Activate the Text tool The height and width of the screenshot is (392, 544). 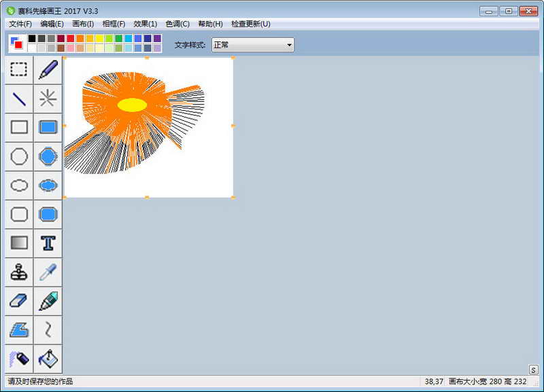tap(48, 243)
